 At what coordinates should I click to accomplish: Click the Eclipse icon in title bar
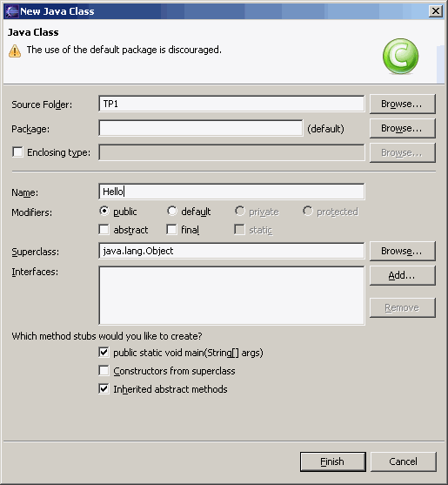pos(12,11)
